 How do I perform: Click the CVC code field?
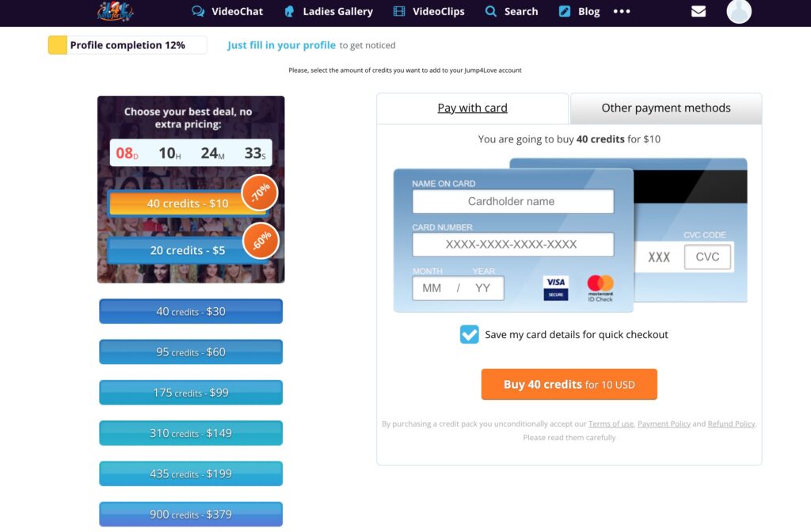707,257
